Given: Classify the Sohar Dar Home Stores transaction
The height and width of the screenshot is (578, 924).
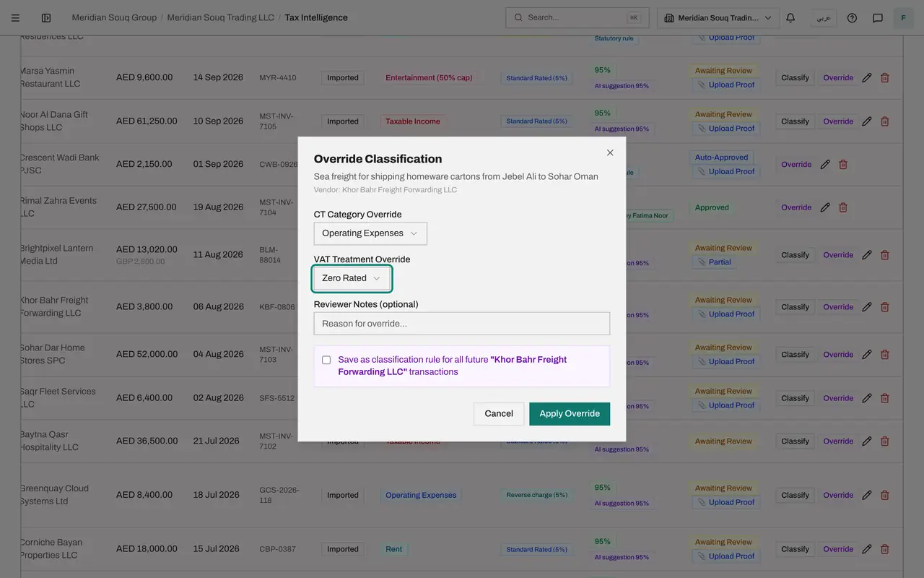Looking at the screenshot, I should click(x=795, y=355).
